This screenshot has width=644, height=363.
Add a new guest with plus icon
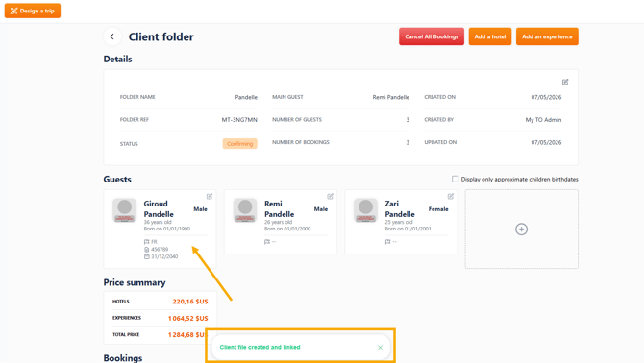(521, 230)
